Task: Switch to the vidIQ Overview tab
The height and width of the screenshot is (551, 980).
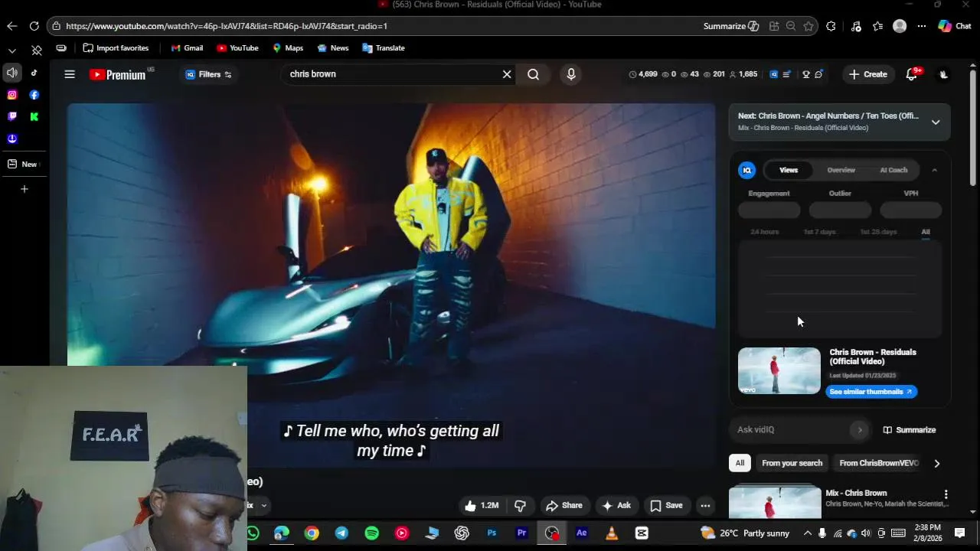Action: tap(841, 170)
